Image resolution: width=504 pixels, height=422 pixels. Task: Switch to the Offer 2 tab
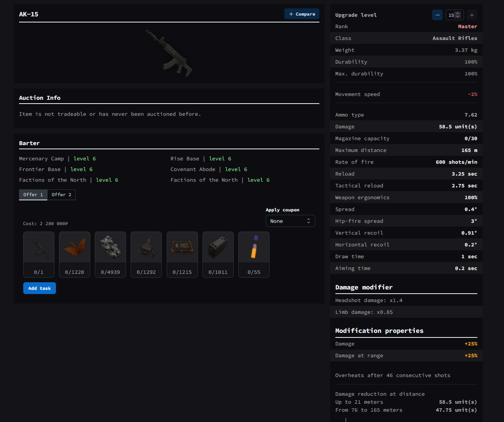pyautogui.click(x=61, y=195)
